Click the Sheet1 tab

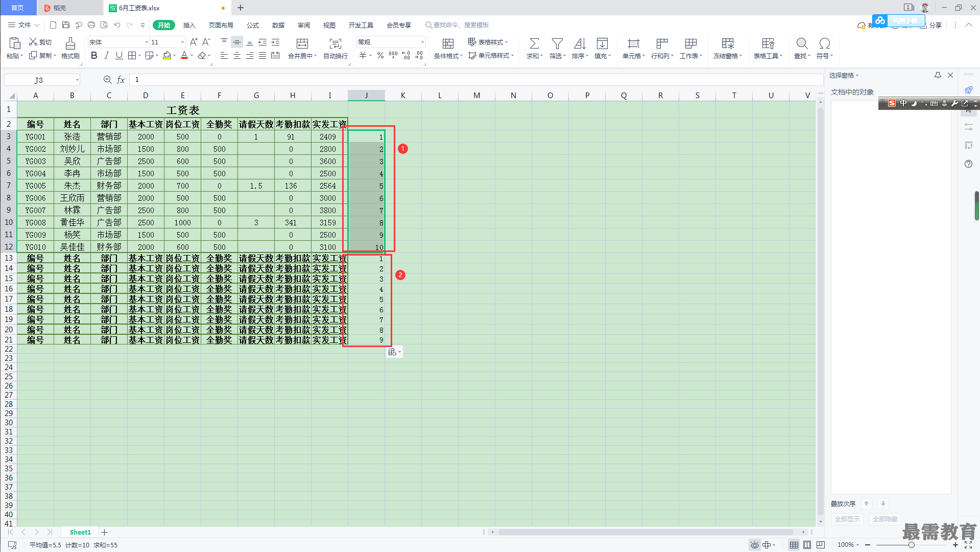pyautogui.click(x=80, y=532)
